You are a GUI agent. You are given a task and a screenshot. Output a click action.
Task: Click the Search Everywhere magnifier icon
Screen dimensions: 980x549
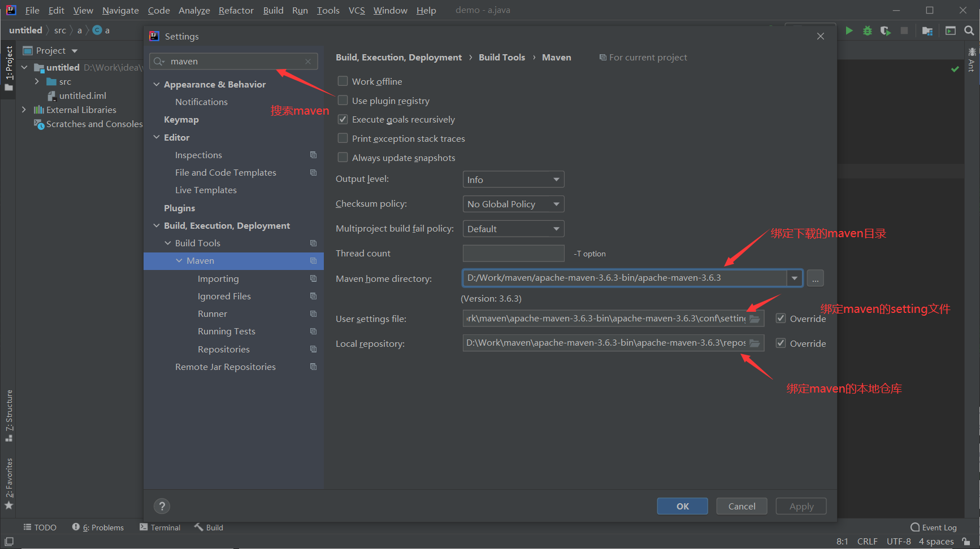(x=969, y=30)
